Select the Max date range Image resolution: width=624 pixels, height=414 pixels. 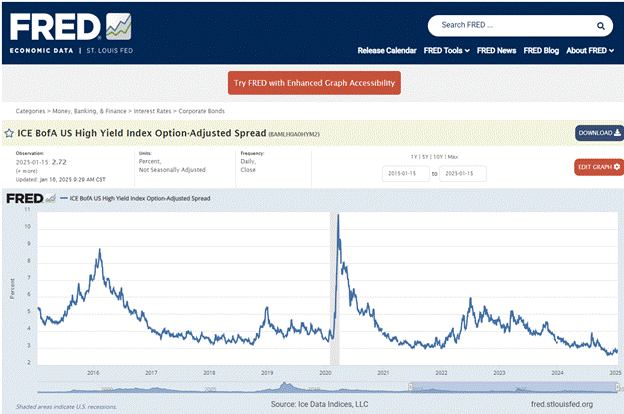point(453,157)
